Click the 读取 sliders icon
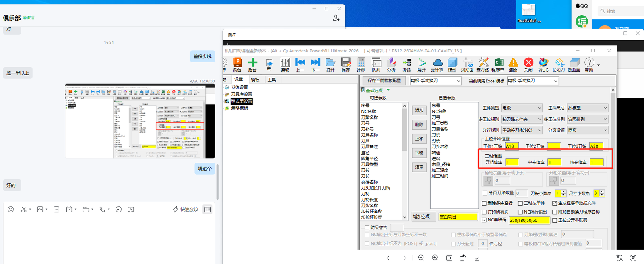This screenshot has width=644, height=264. (x=285, y=64)
